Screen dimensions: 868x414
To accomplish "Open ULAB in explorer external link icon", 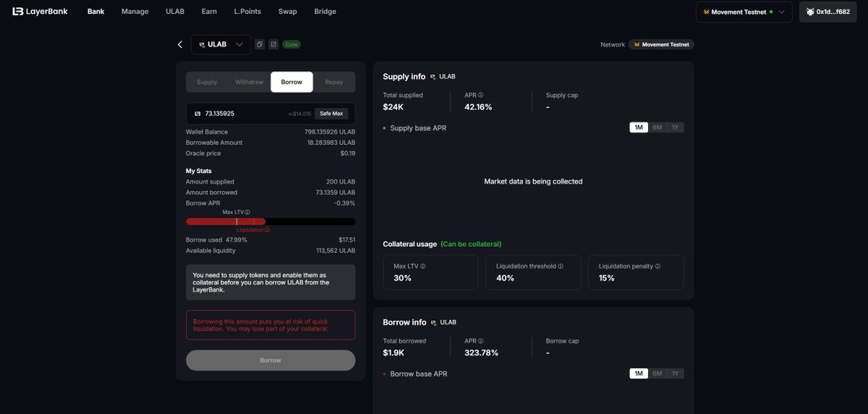I will [273, 44].
